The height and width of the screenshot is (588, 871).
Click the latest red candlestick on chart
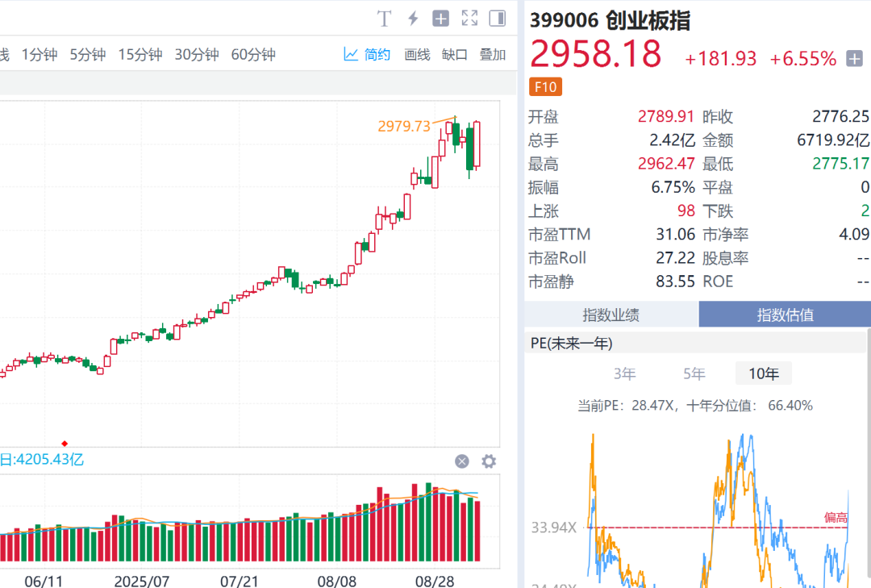tap(477, 144)
